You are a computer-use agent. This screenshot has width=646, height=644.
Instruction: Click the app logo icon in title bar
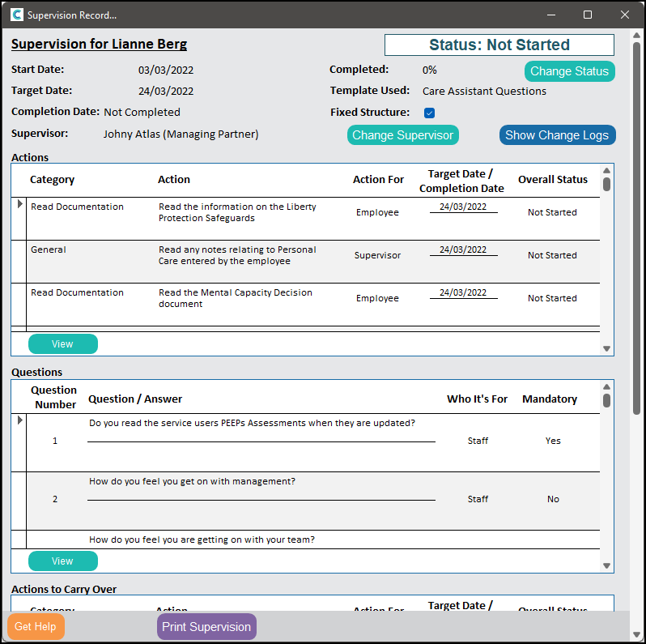click(x=16, y=15)
